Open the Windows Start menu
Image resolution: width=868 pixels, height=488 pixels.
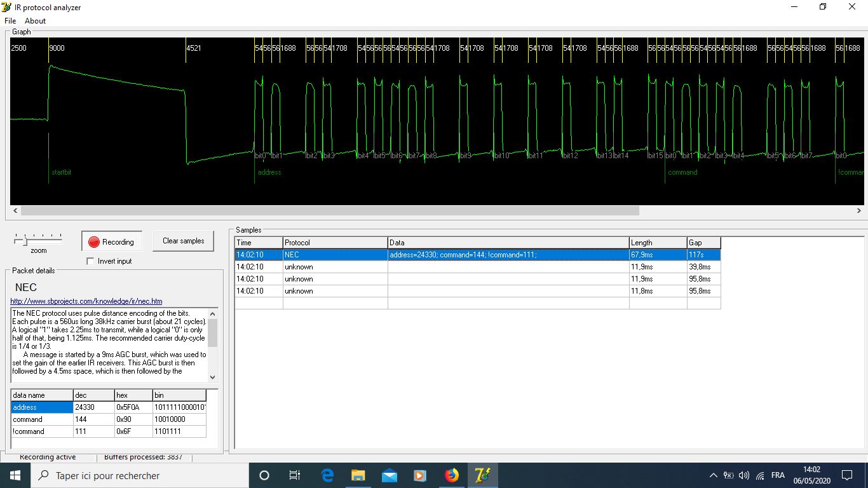click(x=14, y=475)
